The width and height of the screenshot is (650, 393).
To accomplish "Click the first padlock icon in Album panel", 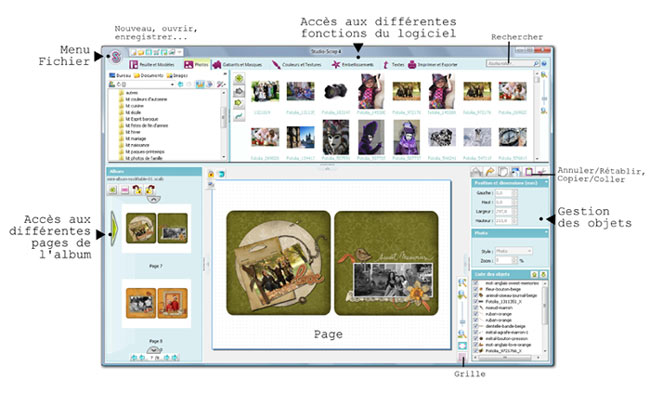I will (x=137, y=190).
